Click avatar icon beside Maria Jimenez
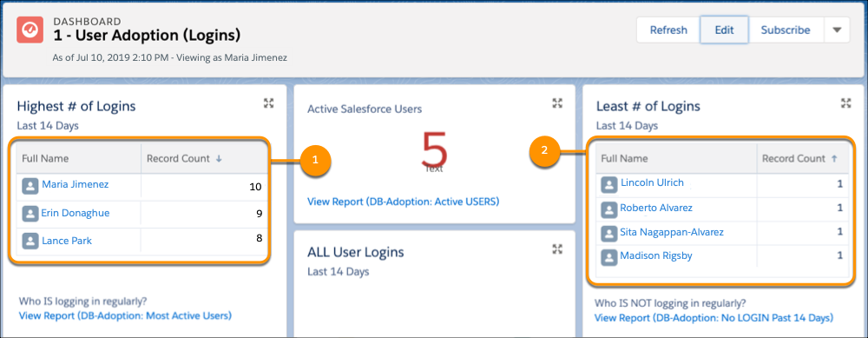 [30, 186]
